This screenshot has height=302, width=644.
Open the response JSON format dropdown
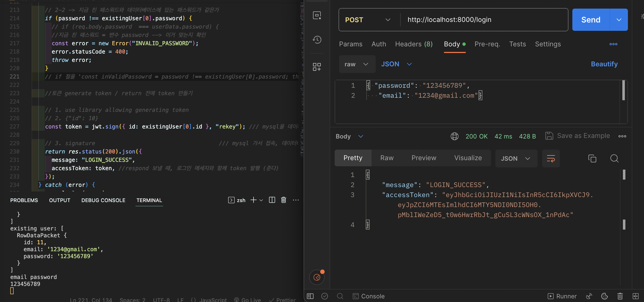(516, 158)
